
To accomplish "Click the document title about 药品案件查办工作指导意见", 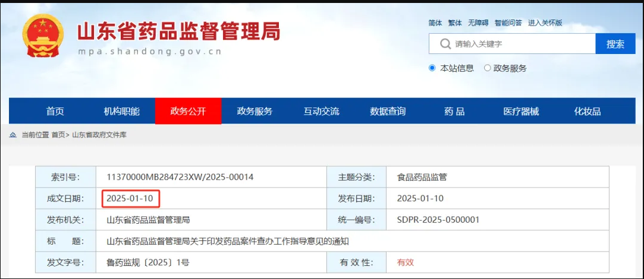I will click(x=228, y=241).
